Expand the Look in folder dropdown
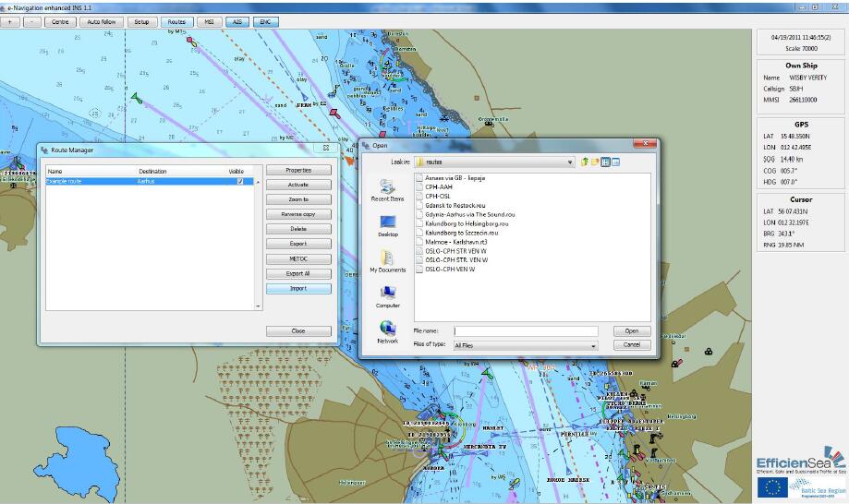This screenshot has width=849, height=504. pyautogui.click(x=570, y=162)
